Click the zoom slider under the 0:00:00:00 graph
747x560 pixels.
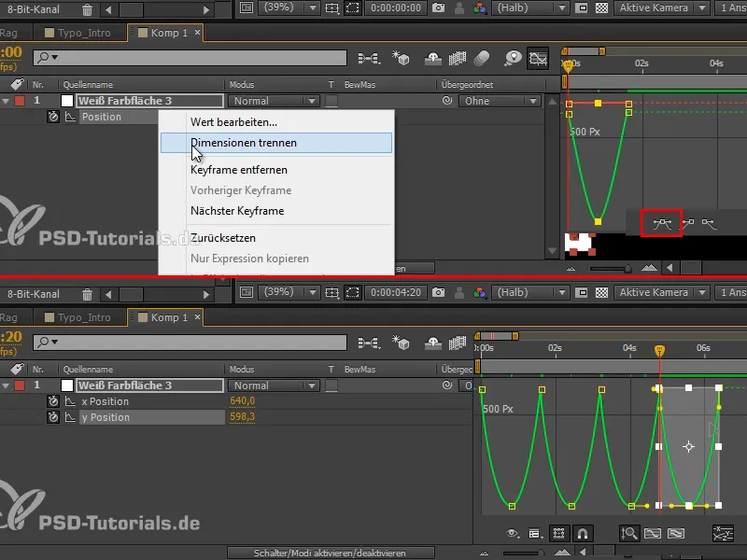tap(611, 269)
